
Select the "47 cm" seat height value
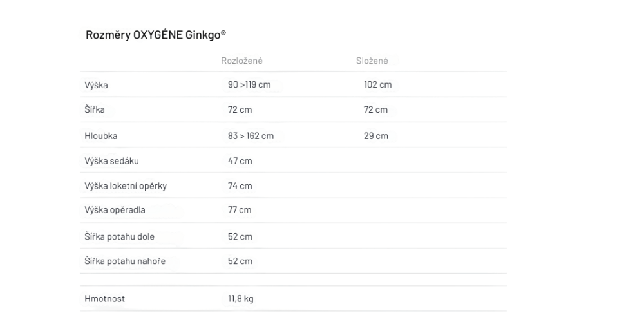tap(240, 161)
